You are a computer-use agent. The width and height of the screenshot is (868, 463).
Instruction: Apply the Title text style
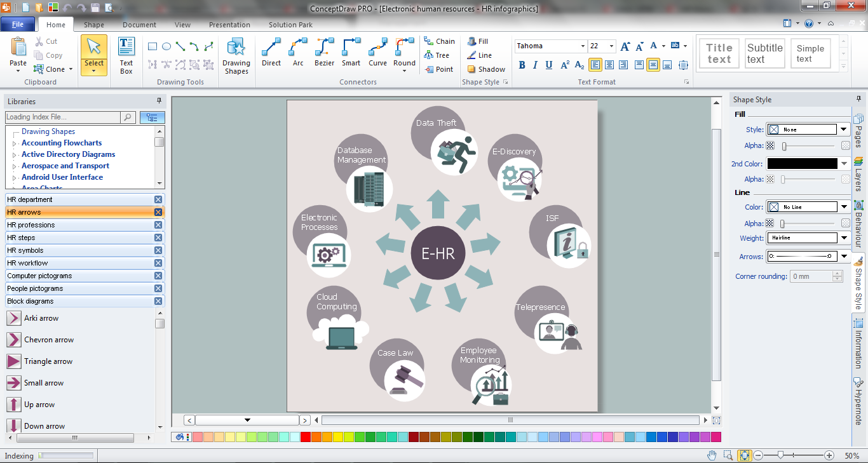(719, 53)
